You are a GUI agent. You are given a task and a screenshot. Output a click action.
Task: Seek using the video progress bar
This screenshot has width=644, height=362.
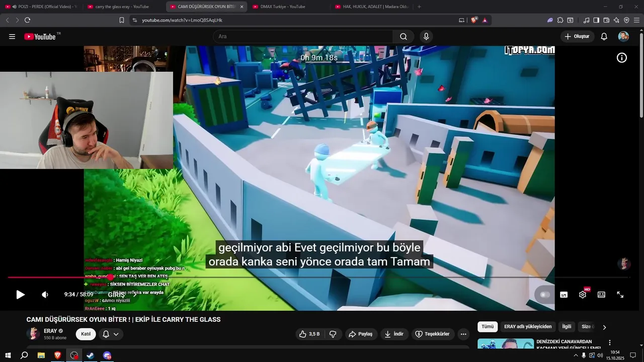point(318,277)
